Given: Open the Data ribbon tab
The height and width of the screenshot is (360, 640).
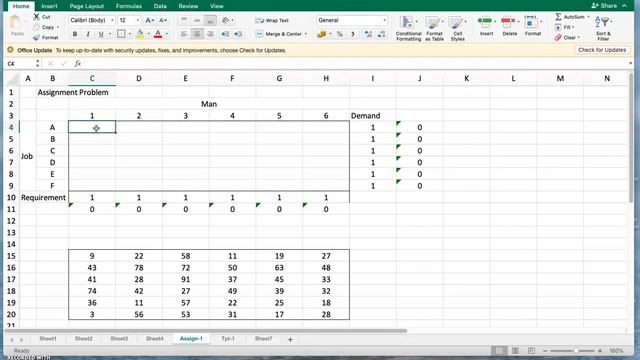Looking at the screenshot, I should (x=160, y=6).
